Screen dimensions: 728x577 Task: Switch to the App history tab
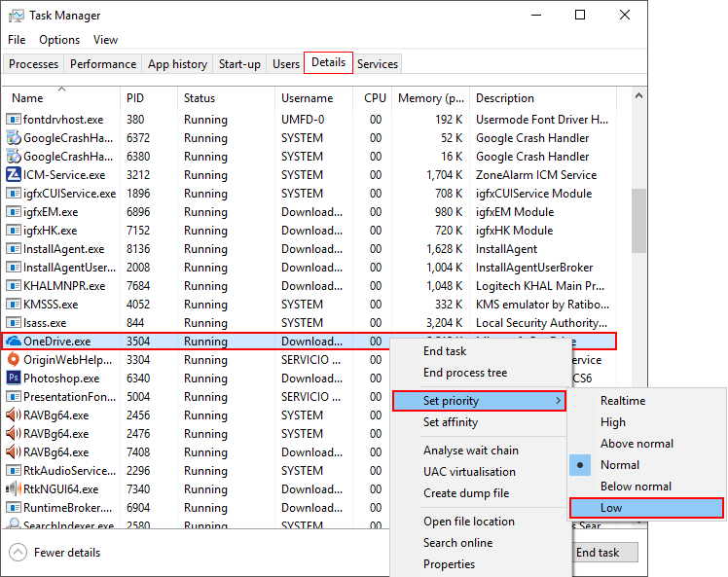(x=177, y=64)
